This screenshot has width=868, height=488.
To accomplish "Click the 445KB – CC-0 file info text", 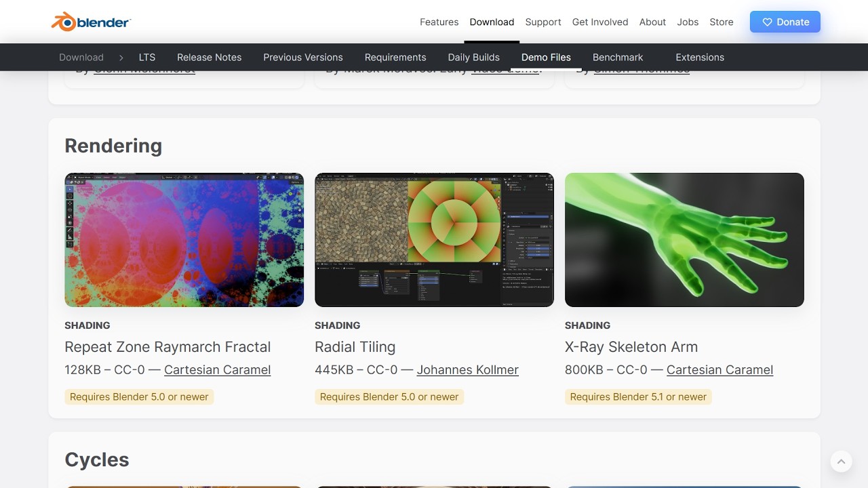I will pyautogui.click(x=356, y=370).
